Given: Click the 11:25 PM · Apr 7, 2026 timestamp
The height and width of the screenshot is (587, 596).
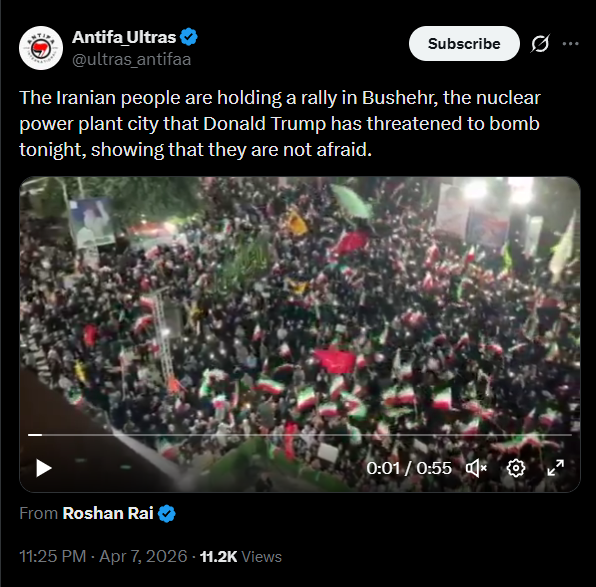Looking at the screenshot, I should 103,557.
